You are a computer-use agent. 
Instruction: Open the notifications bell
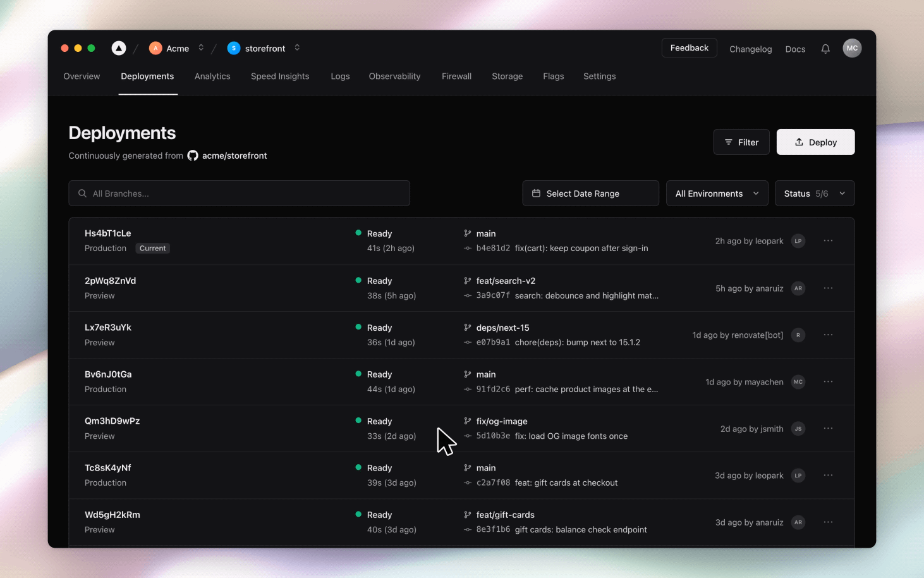pos(825,49)
